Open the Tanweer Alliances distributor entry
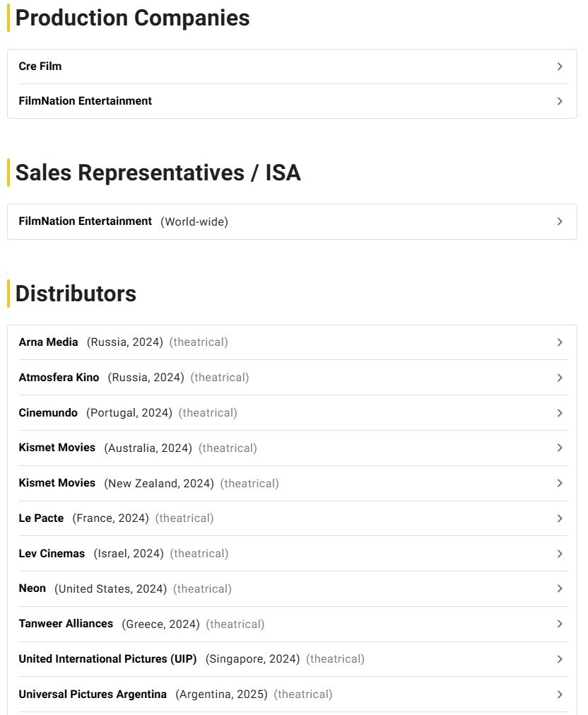588x715 pixels. pyautogui.click(x=66, y=624)
